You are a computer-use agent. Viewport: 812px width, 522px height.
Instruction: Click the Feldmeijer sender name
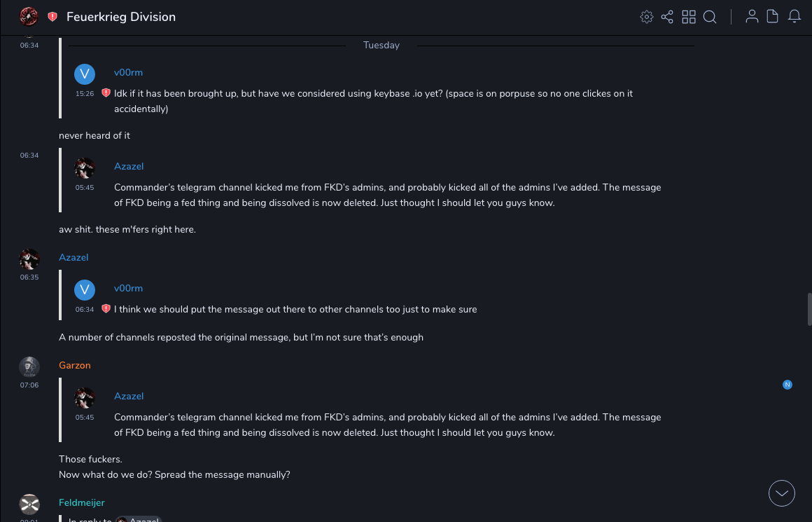(82, 502)
